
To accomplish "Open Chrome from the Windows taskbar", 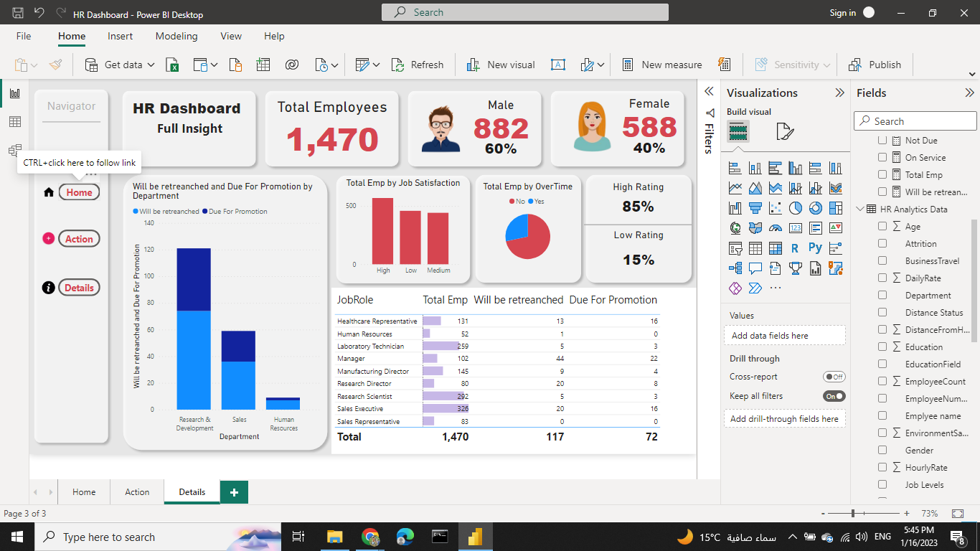I will [370, 537].
